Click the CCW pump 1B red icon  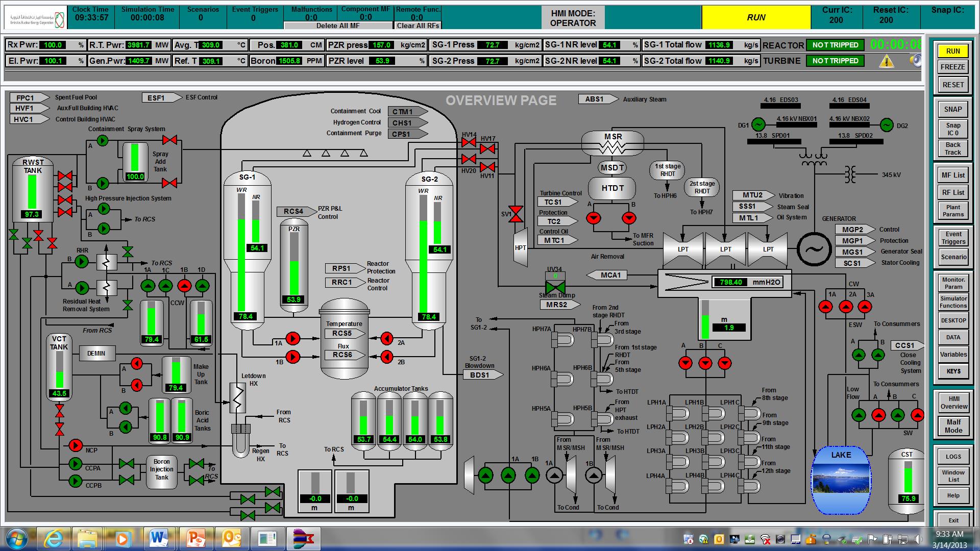184,285
